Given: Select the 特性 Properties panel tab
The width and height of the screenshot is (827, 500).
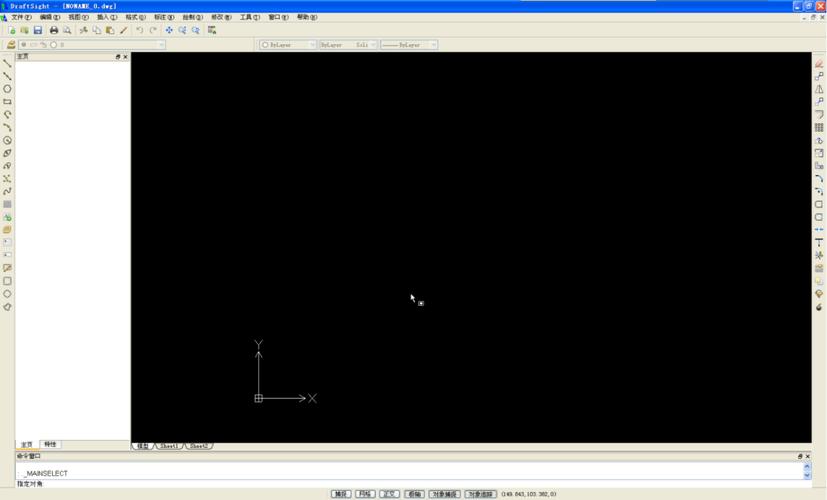Looking at the screenshot, I should tap(50, 445).
